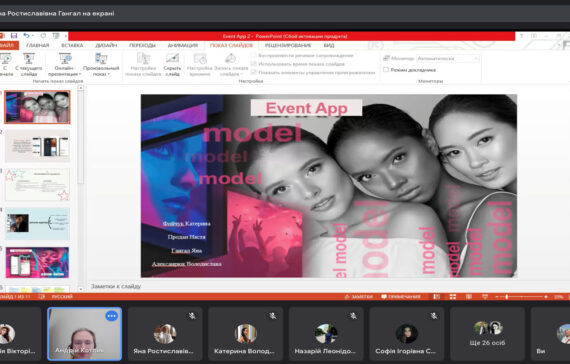570x364 pixels.
Task: Open the Запись показа слайдов dropdown
Action: point(231,64)
